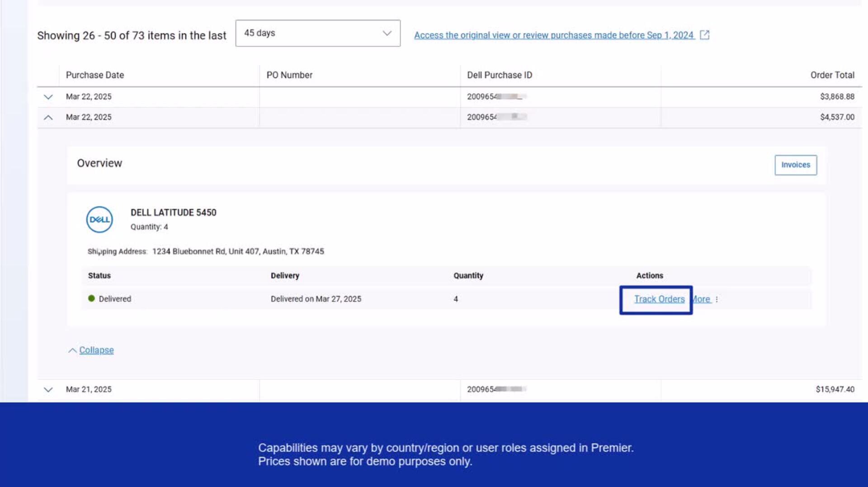Screen dimensions: 868x487
Task: Click the Purchase Date column header
Action: pyautogui.click(x=95, y=75)
